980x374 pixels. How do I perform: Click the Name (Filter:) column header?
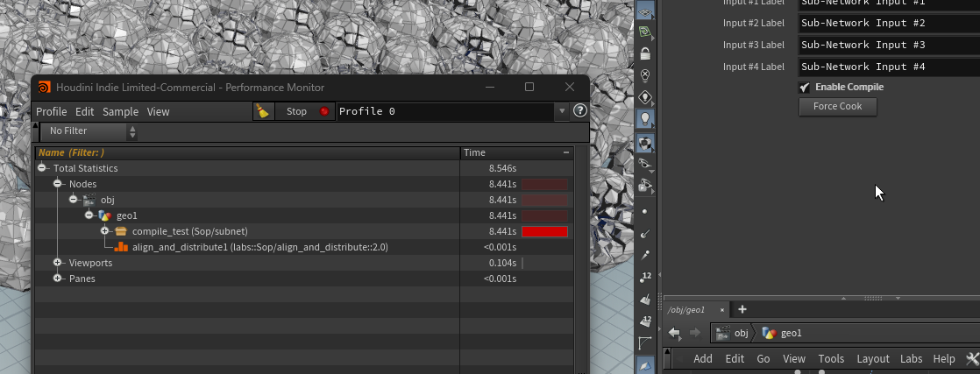(x=247, y=152)
